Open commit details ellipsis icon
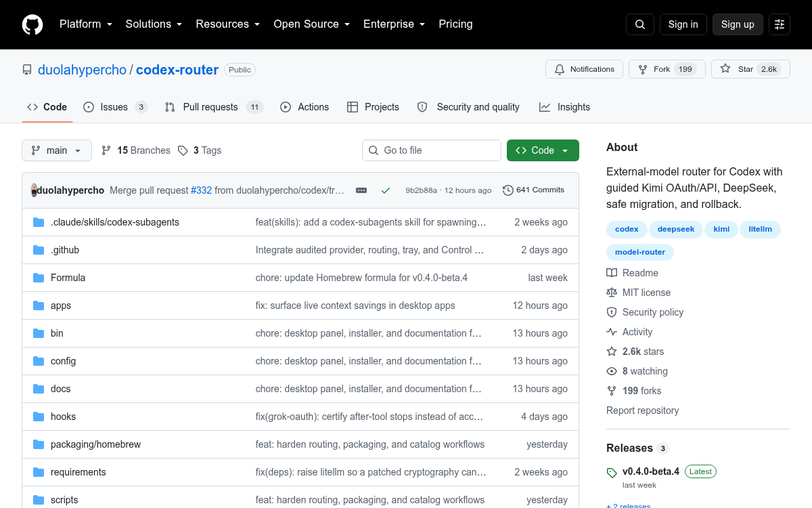 [x=361, y=190]
